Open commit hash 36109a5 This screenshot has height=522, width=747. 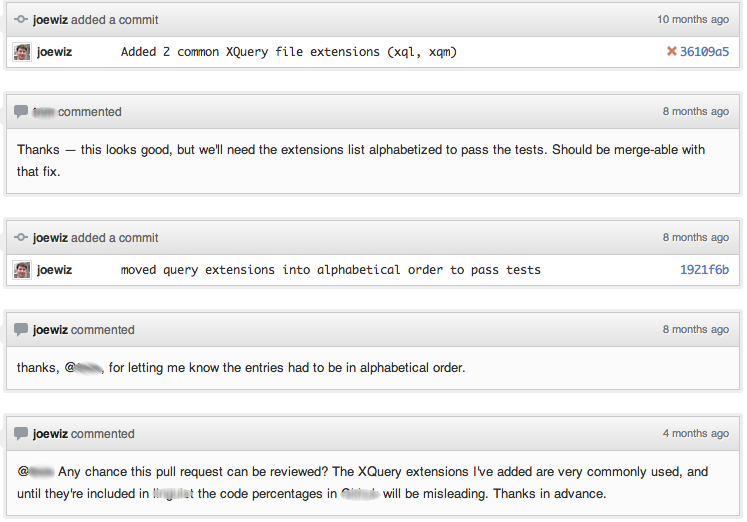704,51
